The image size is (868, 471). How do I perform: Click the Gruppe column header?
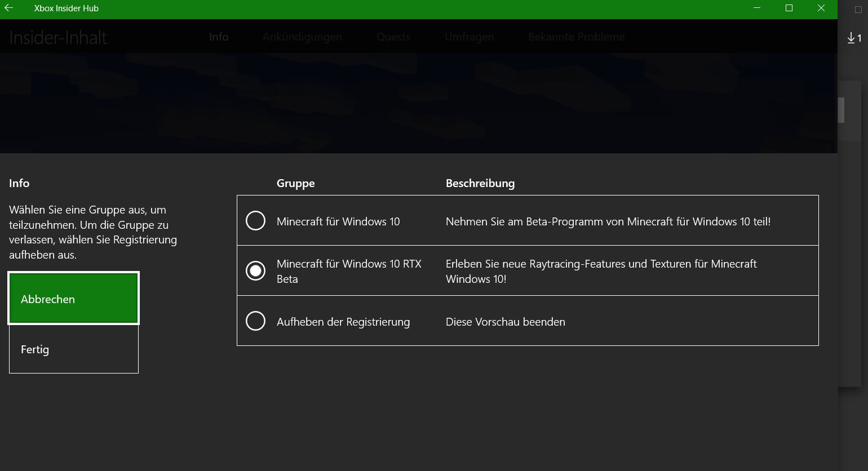pyautogui.click(x=296, y=183)
